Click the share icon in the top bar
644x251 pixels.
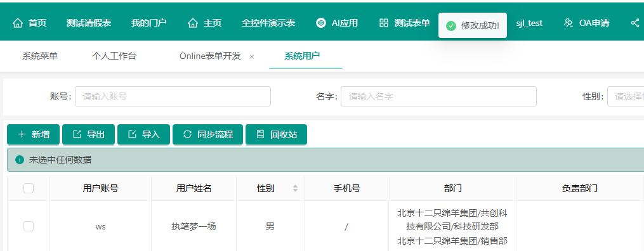pos(635,23)
